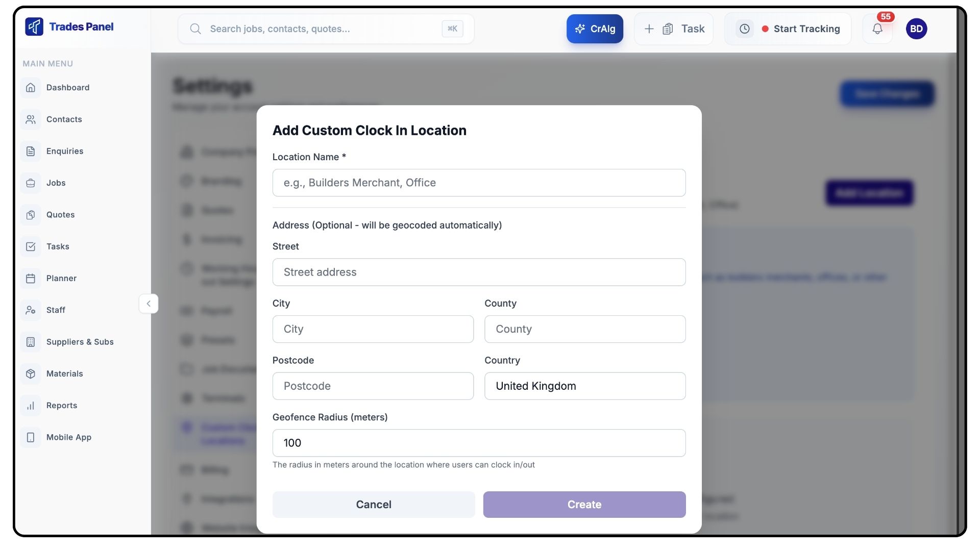Click the clock icon beside Start Tracking

point(745,29)
